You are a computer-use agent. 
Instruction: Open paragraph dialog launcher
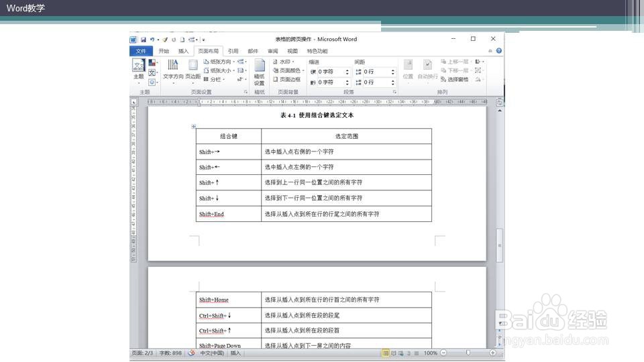click(394, 92)
